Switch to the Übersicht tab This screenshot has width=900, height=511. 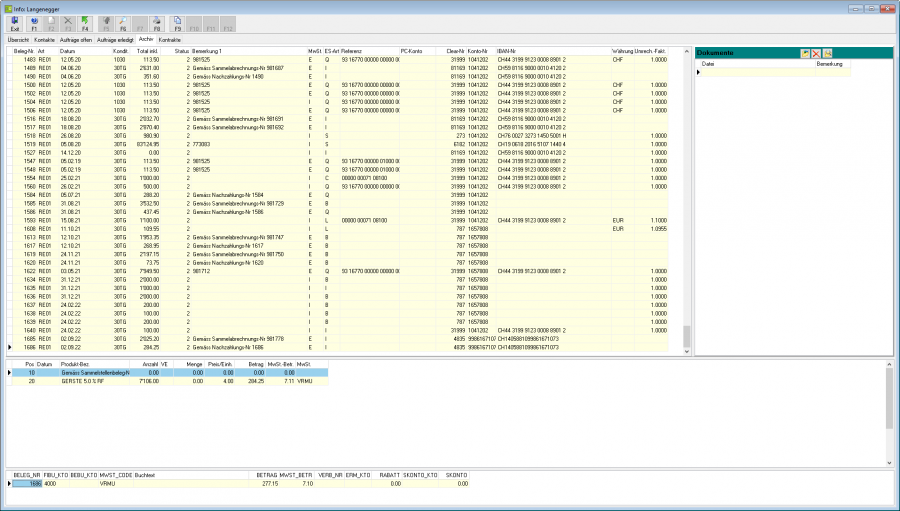pyautogui.click(x=18, y=40)
